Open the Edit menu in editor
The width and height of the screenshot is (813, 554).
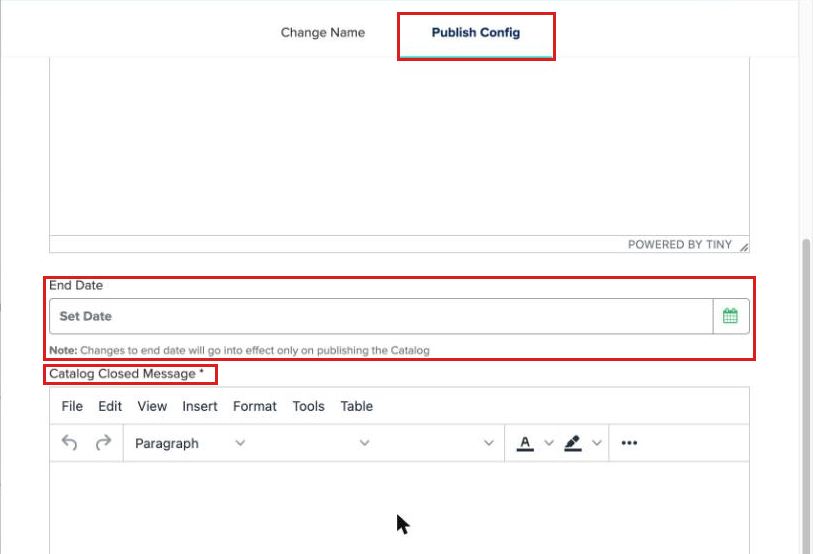(x=110, y=406)
